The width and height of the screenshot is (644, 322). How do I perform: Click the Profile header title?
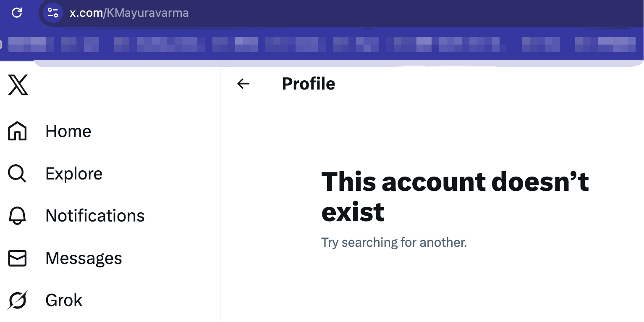308,84
